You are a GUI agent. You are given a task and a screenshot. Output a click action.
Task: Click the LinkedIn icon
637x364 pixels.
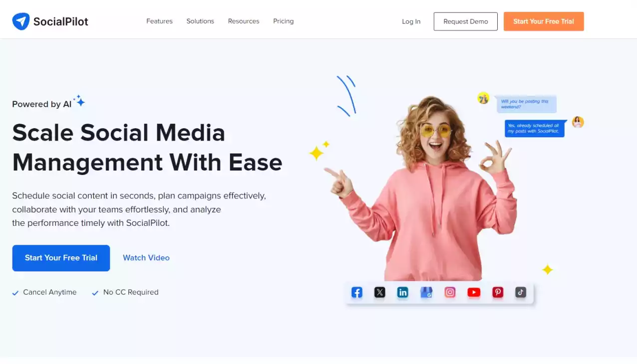point(403,293)
